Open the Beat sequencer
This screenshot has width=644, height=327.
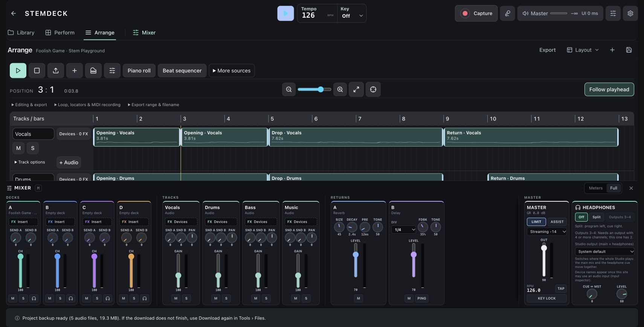point(182,70)
